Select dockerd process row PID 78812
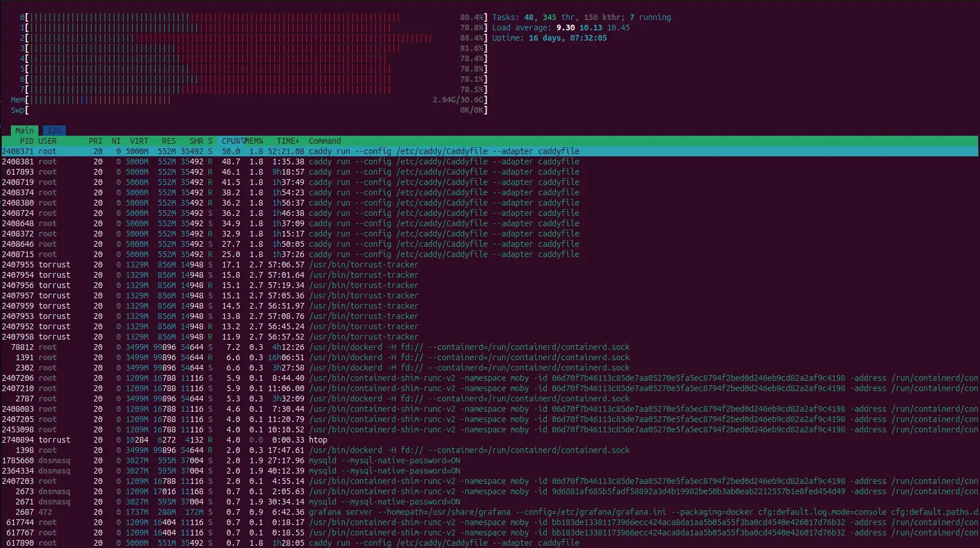 click(x=490, y=347)
